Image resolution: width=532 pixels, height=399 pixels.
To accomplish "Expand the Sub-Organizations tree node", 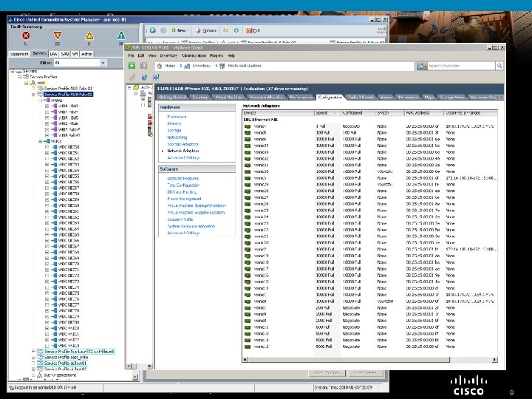I will coord(33,375).
